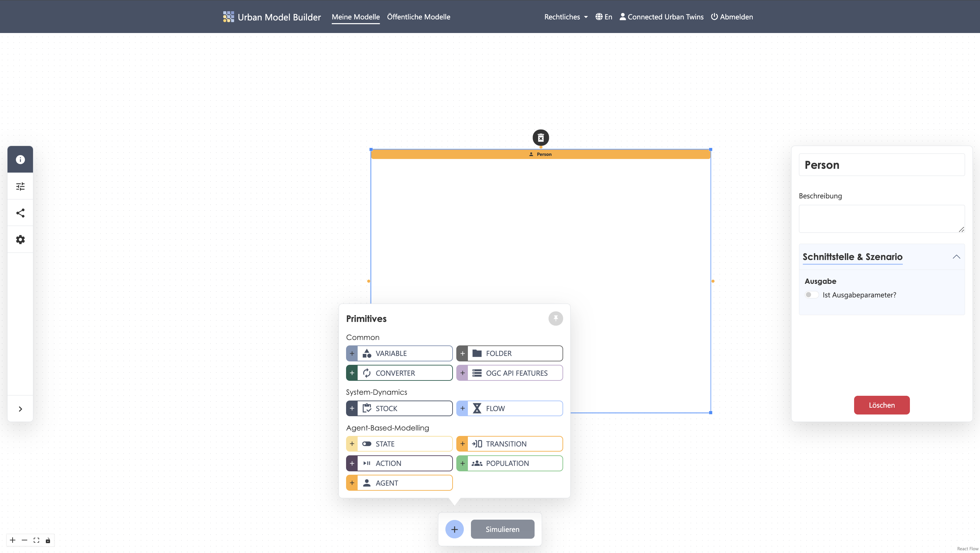
Task: Select the Person agent header bar
Action: click(541, 154)
